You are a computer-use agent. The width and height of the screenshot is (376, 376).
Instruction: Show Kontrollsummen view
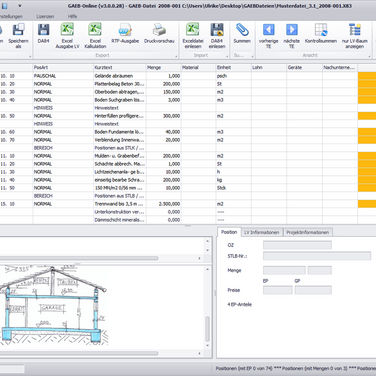(x=321, y=33)
